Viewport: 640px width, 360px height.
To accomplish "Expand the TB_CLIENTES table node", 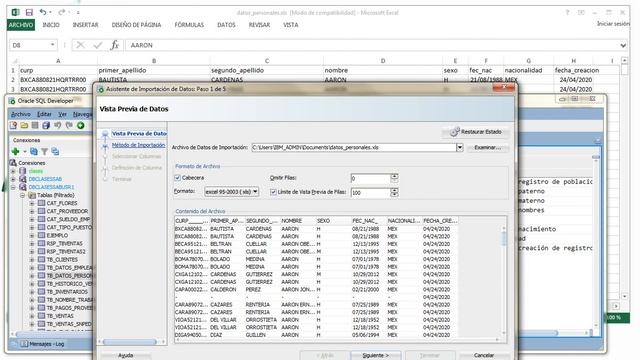I will [x=32, y=259].
